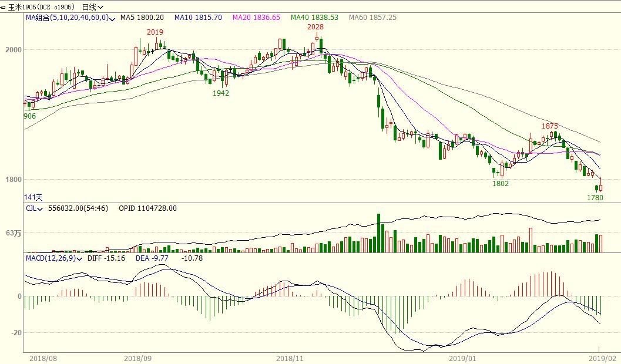The height and width of the screenshot is (364, 621).
Task: Open the CJL volume indicator dropdown
Action: pos(41,208)
